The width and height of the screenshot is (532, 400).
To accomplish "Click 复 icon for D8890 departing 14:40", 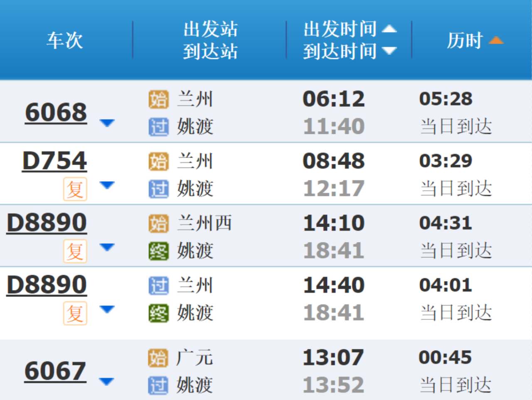I will click(75, 313).
